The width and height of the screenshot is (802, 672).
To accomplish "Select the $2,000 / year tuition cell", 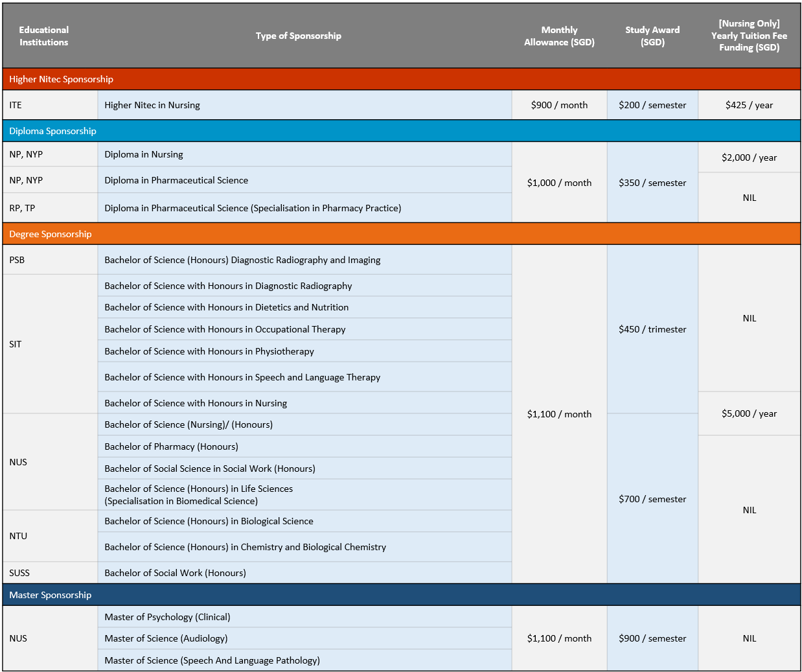I will (749, 157).
